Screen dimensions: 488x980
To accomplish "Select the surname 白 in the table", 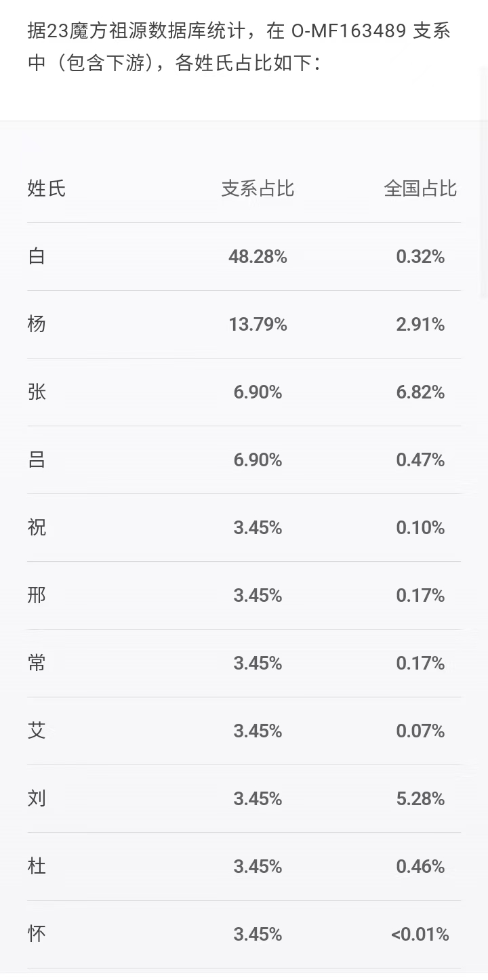I will 37,256.
